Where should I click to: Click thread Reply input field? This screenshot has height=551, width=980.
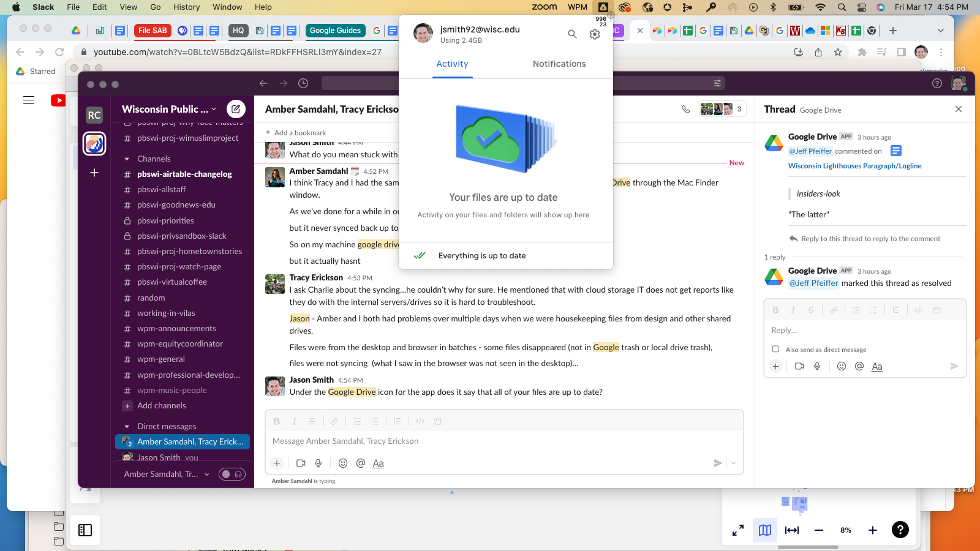coord(864,330)
